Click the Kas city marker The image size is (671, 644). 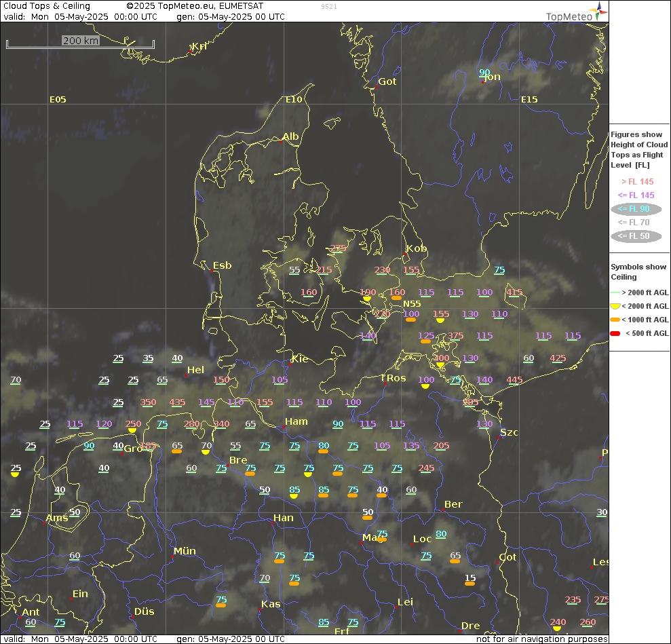260,609
